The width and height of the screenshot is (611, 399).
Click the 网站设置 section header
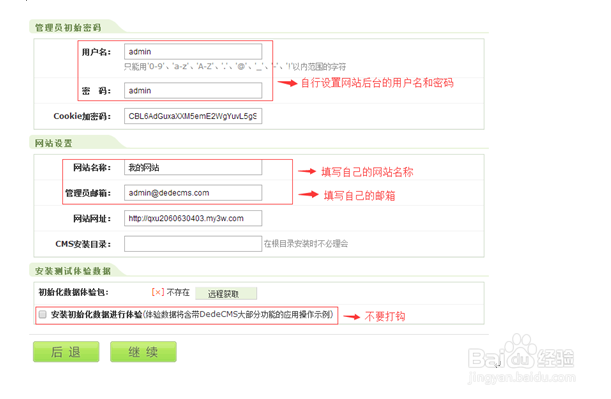(x=53, y=143)
